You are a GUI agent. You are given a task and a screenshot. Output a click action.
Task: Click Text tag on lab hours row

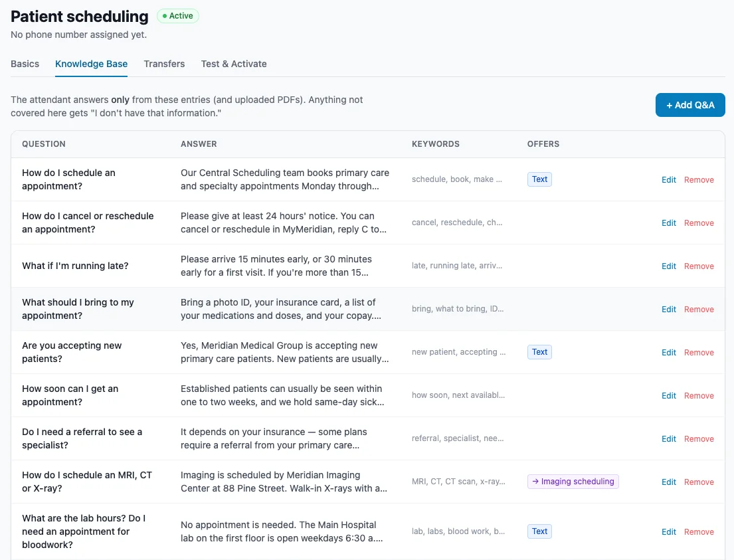(x=540, y=531)
